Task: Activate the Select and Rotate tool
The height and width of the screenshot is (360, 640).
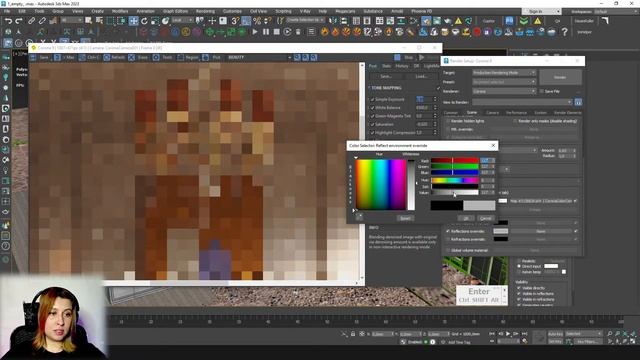Action: pos(144,20)
